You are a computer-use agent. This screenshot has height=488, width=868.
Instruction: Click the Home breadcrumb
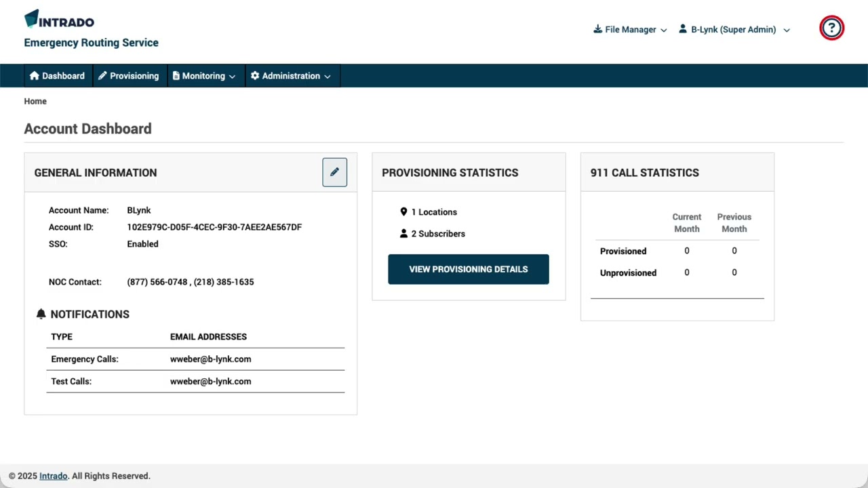[35, 101]
